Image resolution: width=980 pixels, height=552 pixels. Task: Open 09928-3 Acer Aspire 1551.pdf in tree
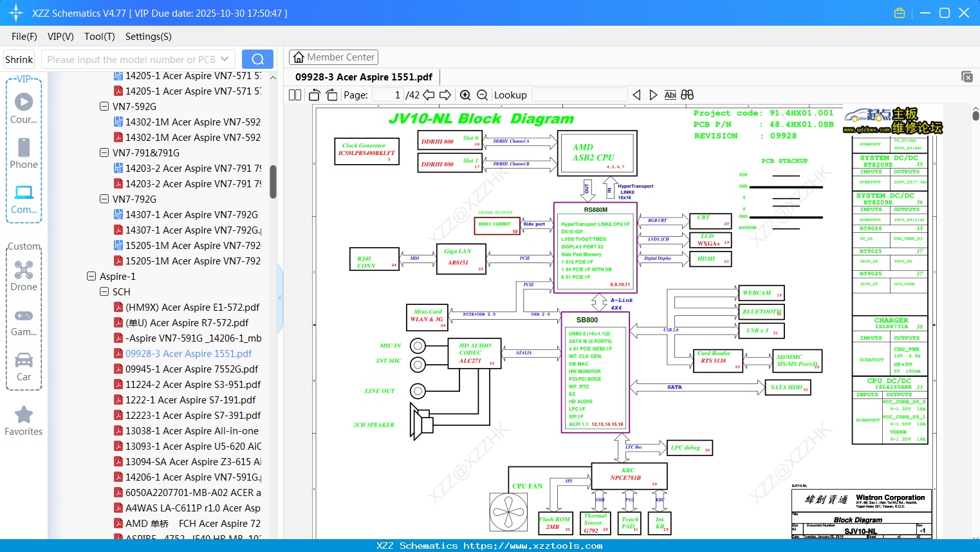(189, 354)
